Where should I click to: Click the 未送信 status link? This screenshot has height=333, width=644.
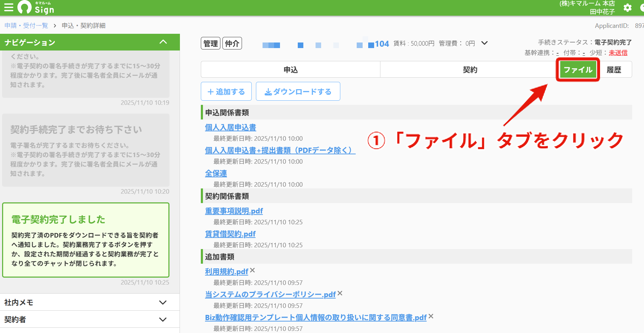(618, 53)
